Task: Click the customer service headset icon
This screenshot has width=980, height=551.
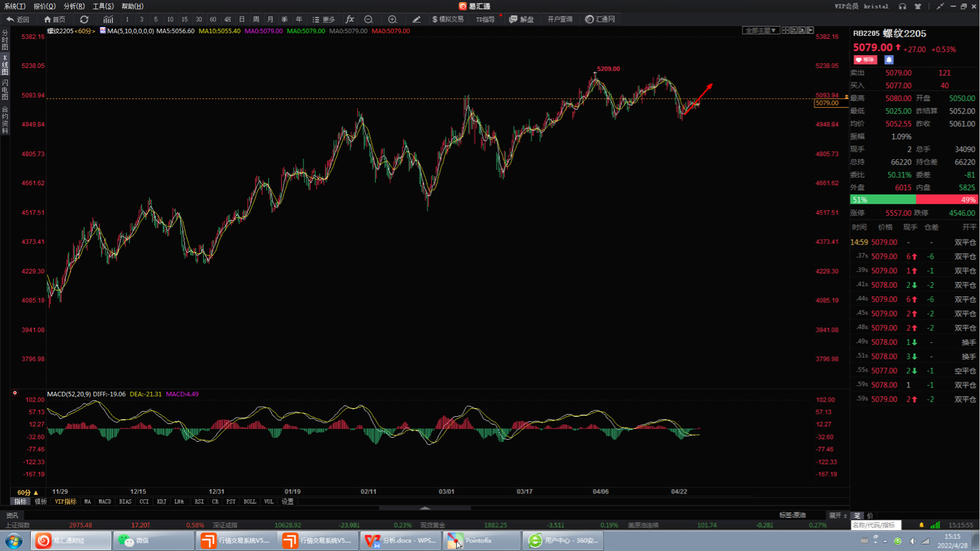Action: click(903, 6)
